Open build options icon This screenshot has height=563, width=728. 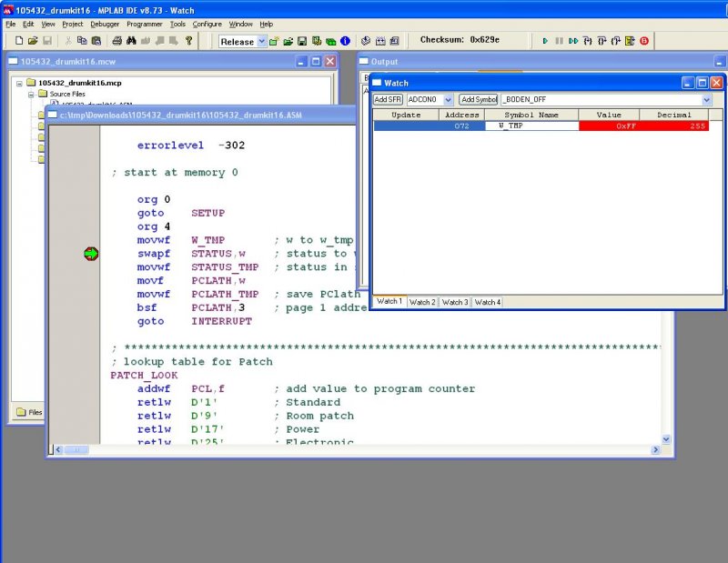pyautogui.click(x=317, y=41)
